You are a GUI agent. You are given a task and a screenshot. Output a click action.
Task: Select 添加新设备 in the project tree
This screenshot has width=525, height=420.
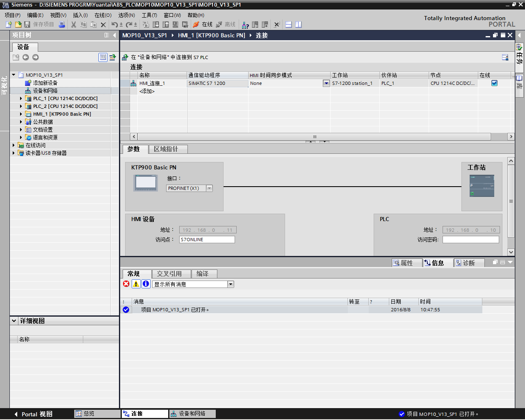[45, 83]
